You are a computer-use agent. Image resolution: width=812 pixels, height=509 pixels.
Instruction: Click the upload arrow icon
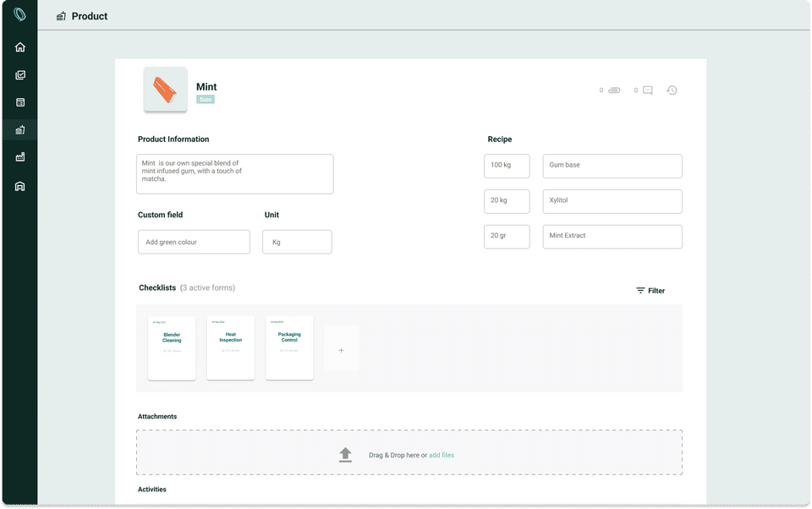345,455
